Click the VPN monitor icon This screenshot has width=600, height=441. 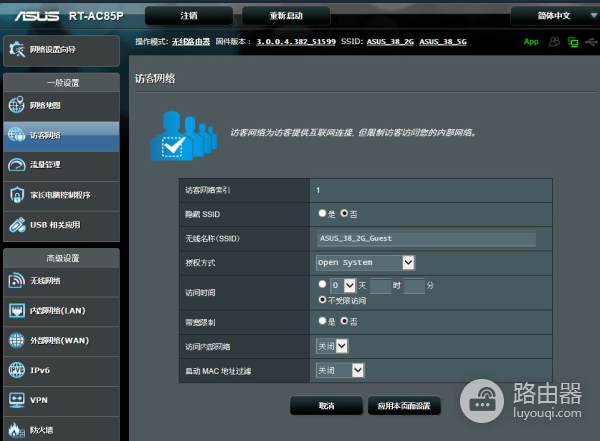pos(16,400)
